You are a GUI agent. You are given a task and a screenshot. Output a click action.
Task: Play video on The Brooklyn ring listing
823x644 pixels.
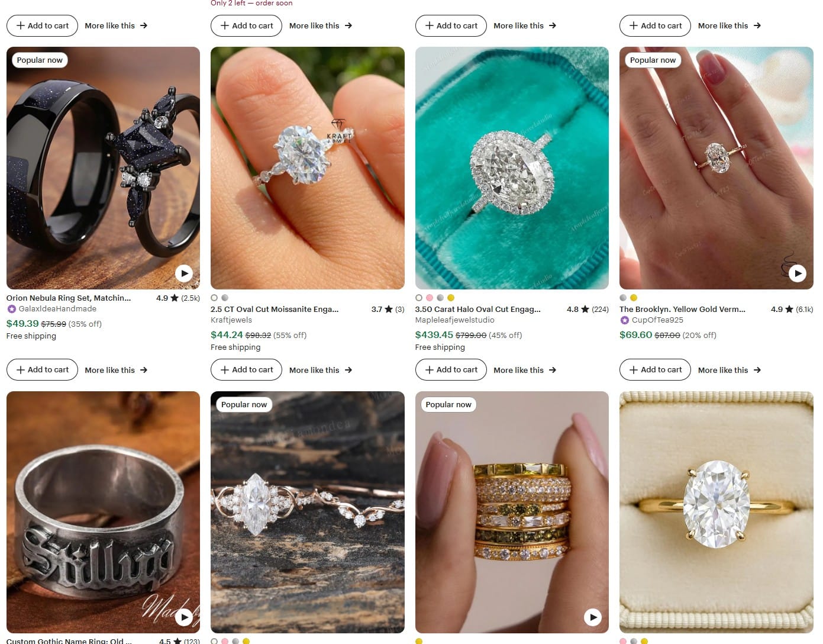(798, 273)
